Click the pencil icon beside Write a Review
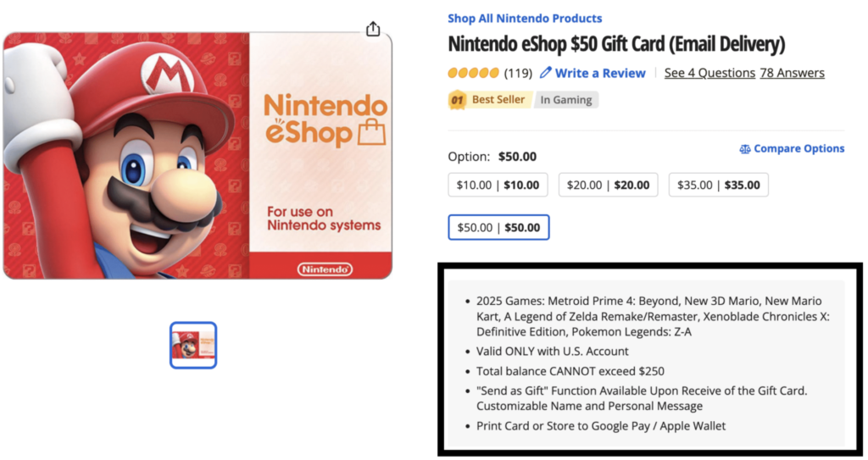 tap(546, 73)
